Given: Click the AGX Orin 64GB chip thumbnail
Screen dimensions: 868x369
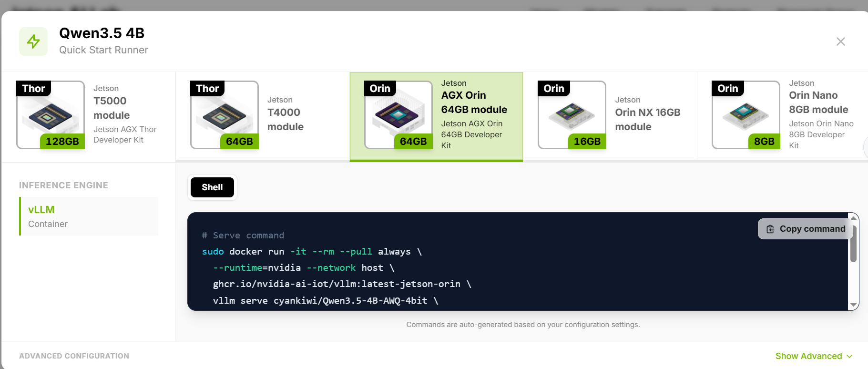Looking at the screenshot, I should (398, 115).
